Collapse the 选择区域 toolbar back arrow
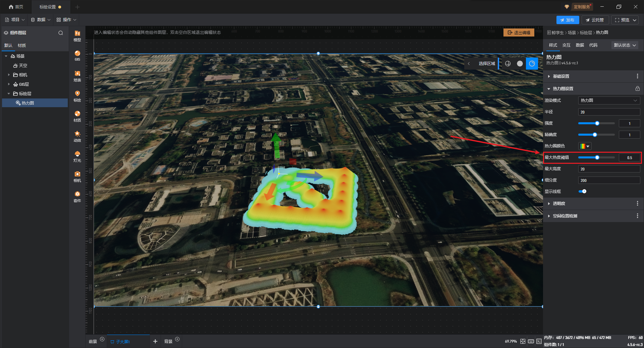This screenshot has height=348, width=644. pyautogui.click(x=469, y=64)
